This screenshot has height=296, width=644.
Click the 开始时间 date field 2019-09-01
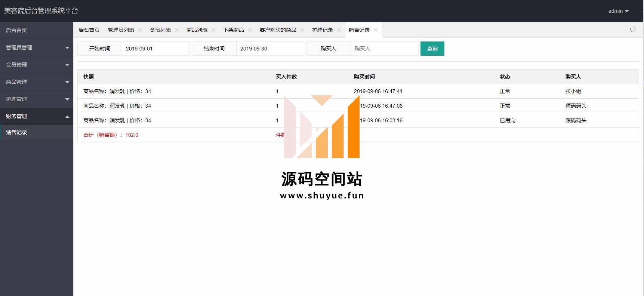(156, 49)
